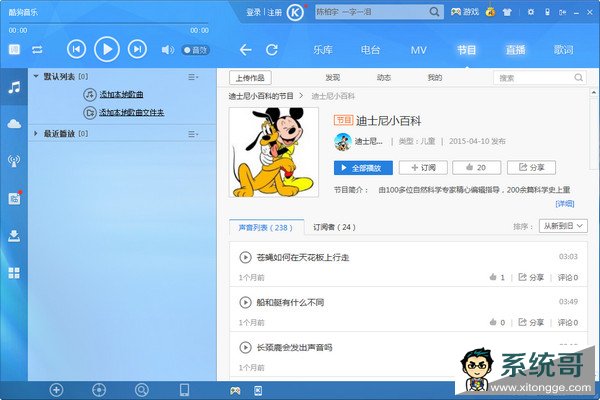Open the cloud music sidebar icon

pos(14,124)
